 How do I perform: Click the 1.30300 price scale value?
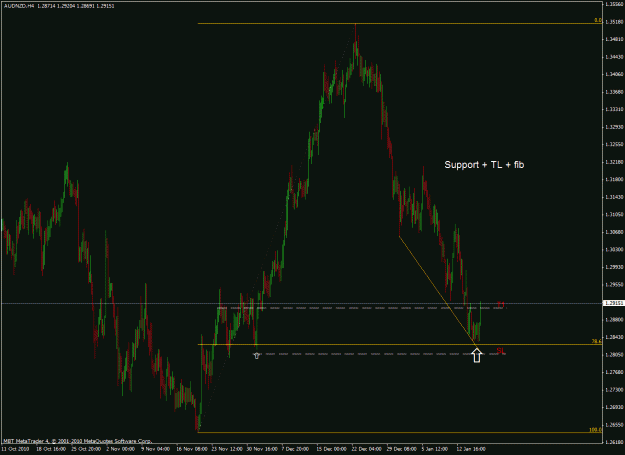click(x=614, y=249)
